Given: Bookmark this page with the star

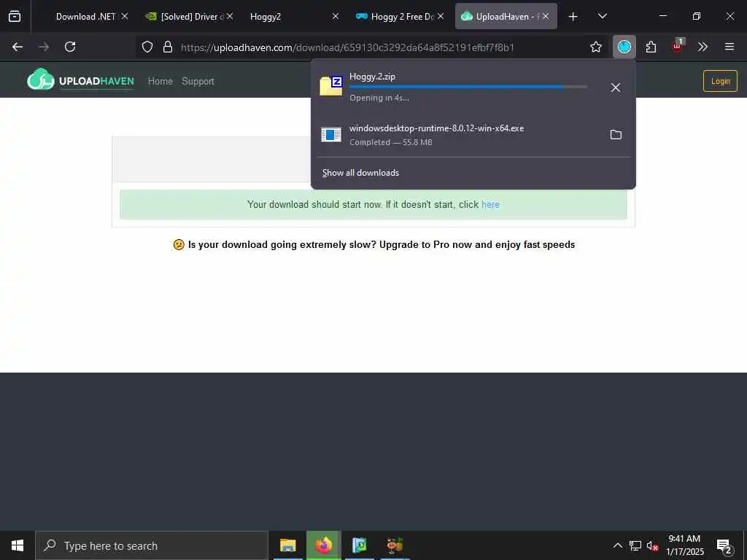Looking at the screenshot, I should point(595,47).
